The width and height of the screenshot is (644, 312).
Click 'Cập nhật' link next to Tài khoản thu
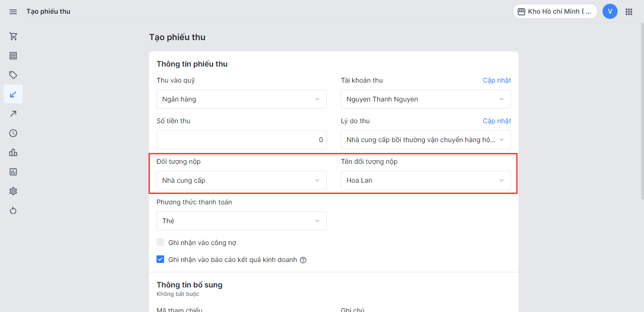[497, 80]
